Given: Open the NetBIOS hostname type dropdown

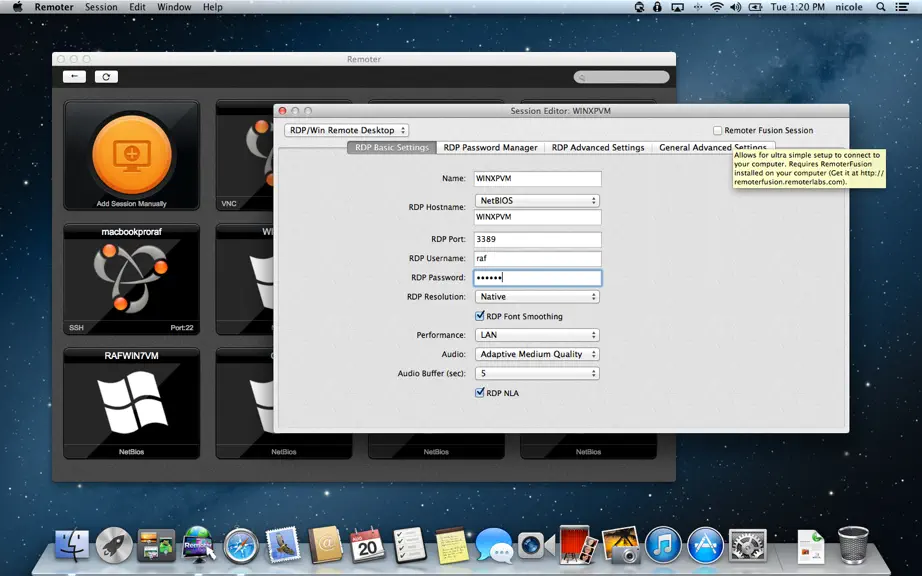Looking at the screenshot, I should click(537, 200).
